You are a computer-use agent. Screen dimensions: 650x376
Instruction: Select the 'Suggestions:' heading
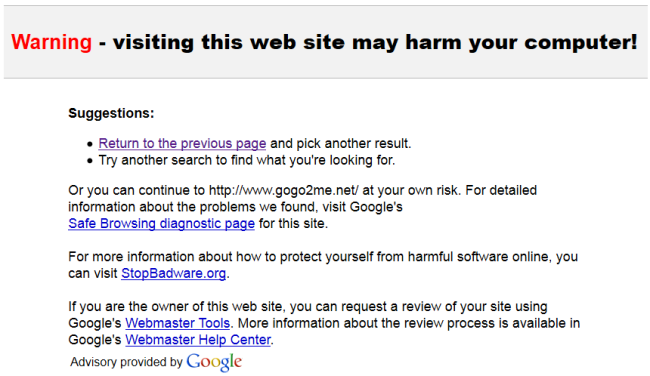[x=111, y=113]
